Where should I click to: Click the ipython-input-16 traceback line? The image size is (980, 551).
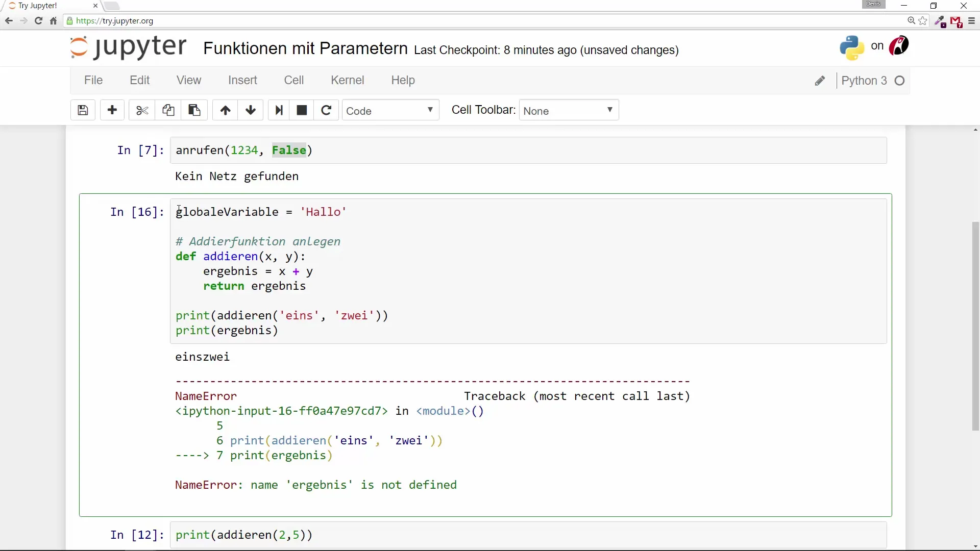click(x=330, y=411)
